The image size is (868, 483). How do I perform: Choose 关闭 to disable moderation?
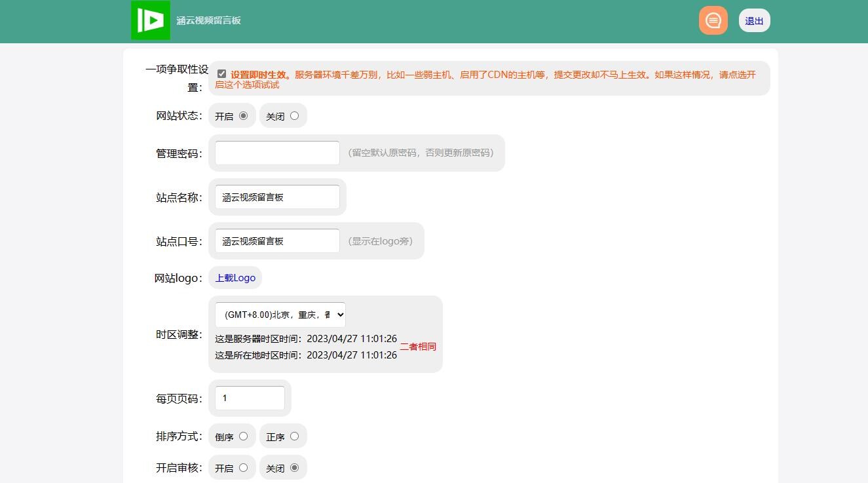[294, 467]
